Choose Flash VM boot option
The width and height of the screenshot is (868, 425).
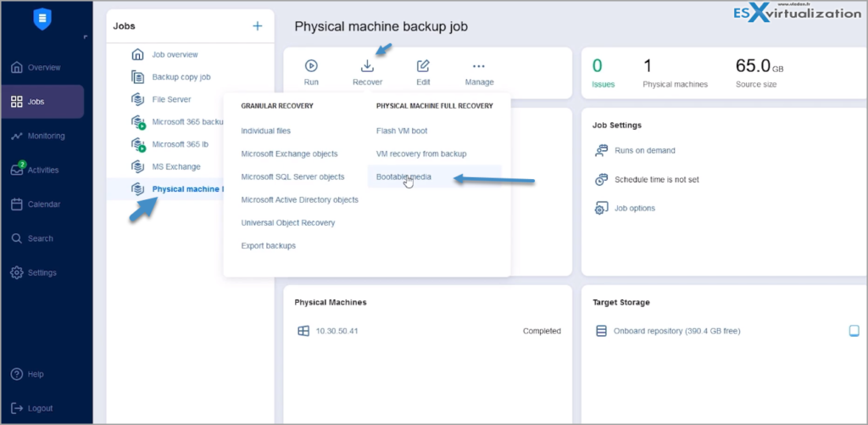click(x=403, y=131)
